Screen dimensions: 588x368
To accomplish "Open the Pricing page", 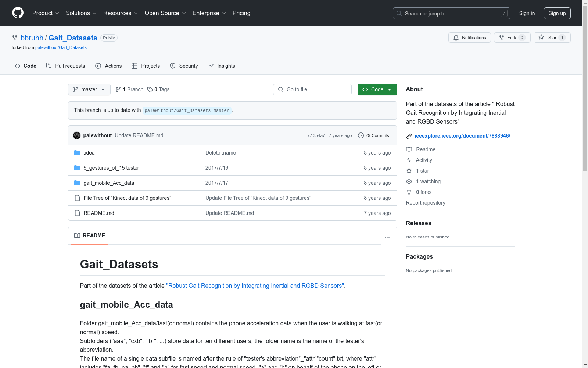I will pyautogui.click(x=241, y=13).
